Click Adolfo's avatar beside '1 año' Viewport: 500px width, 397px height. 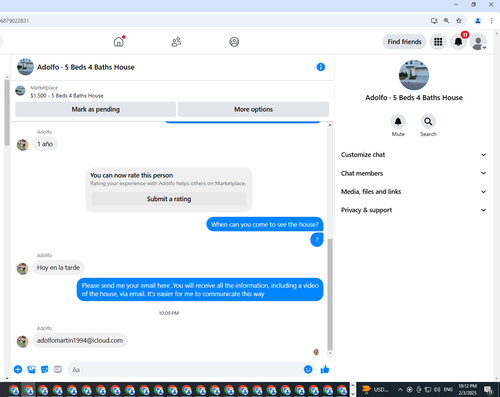pos(23,145)
